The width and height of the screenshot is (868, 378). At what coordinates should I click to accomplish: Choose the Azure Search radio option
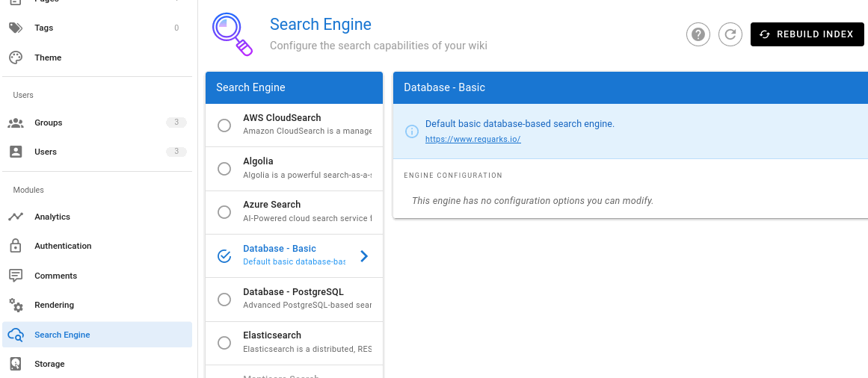[224, 212]
